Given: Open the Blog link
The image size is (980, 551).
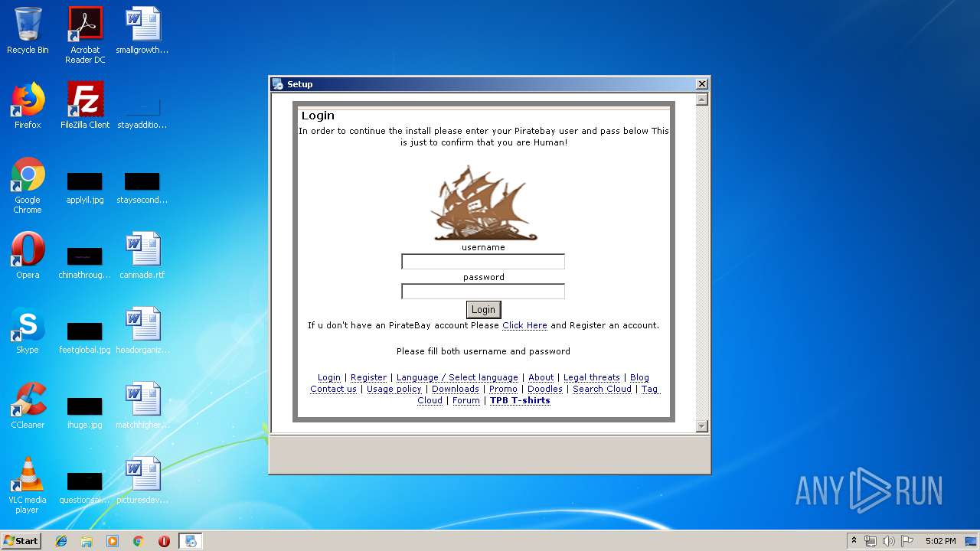Looking at the screenshot, I should tap(639, 377).
